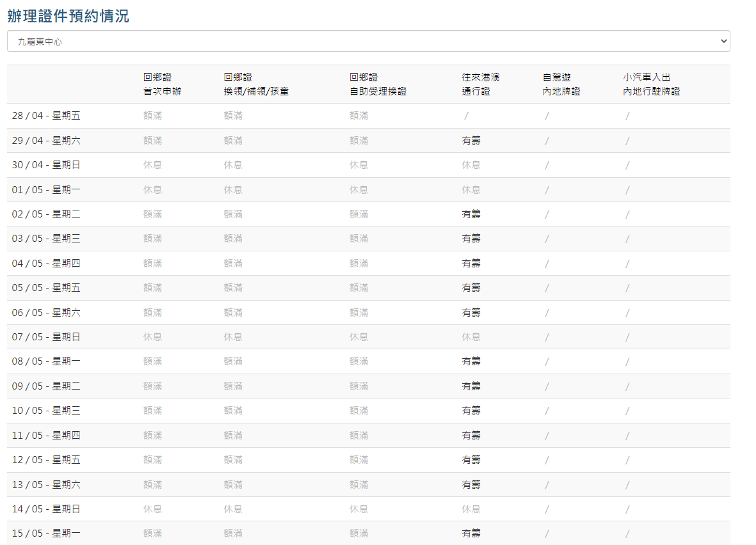Select 有籌 for 04/05 星期四
The height and width of the screenshot is (545, 756).
(471, 264)
